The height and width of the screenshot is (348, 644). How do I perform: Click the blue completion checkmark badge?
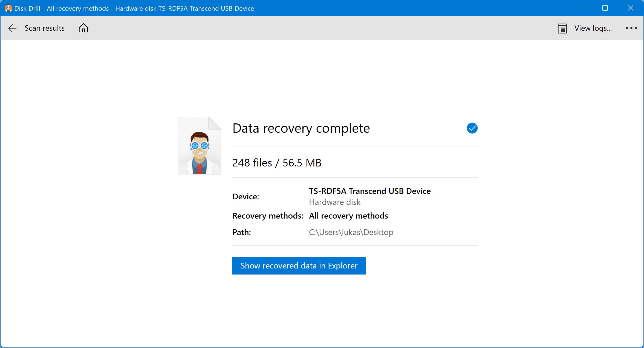(x=471, y=128)
